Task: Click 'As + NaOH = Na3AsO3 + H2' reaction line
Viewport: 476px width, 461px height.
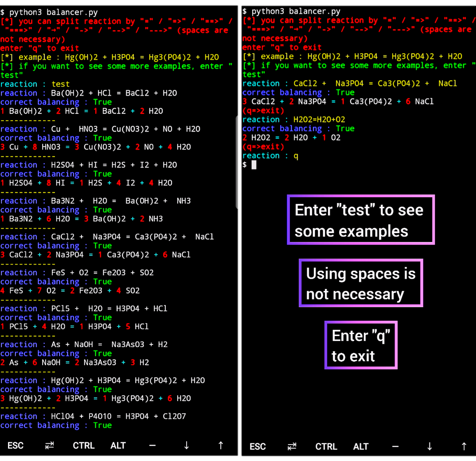Action: coord(84,344)
